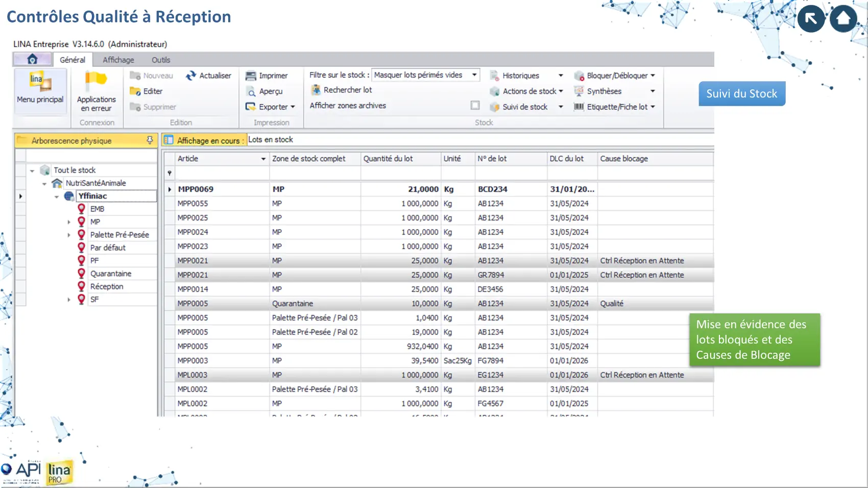The image size is (868, 488).
Task: Switch to the Affichage ribbon tab
Action: [x=118, y=60]
